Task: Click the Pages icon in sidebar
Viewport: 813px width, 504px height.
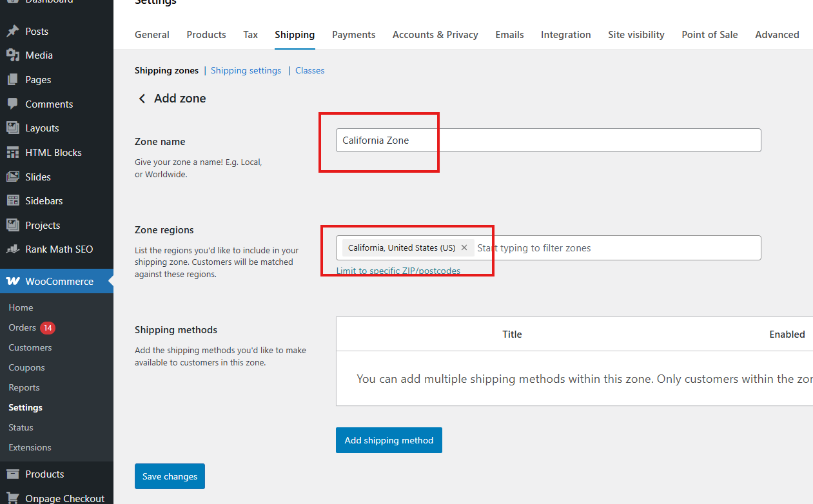Action: pyautogui.click(x=12, y=80)
